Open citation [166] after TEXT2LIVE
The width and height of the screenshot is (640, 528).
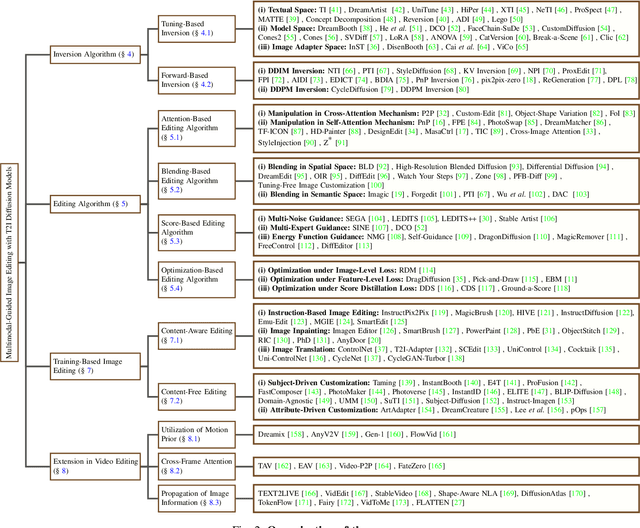click(x=310, y=493)
